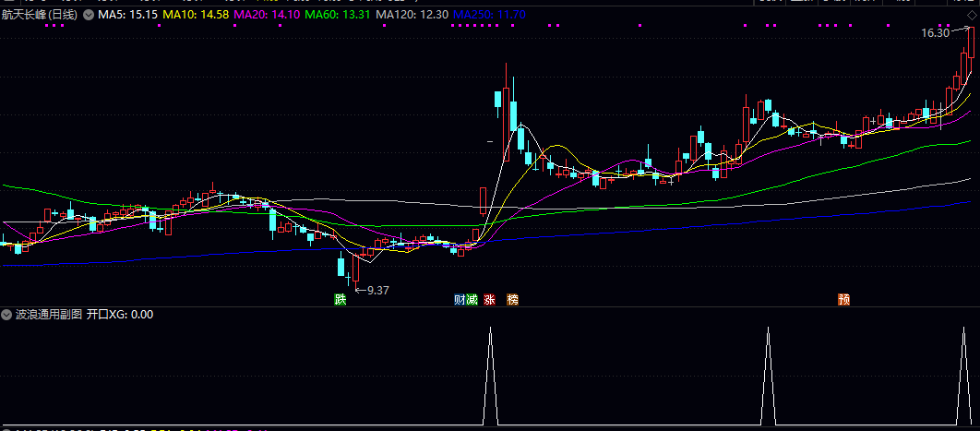This screenshot has height=431, width=980.
Task: Select the yellow MA10: 14.58 label
Action: point(195,15)
